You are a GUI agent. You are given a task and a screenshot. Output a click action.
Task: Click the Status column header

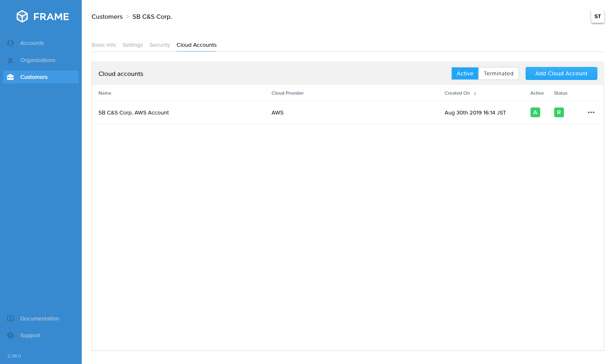pos(560,93)
